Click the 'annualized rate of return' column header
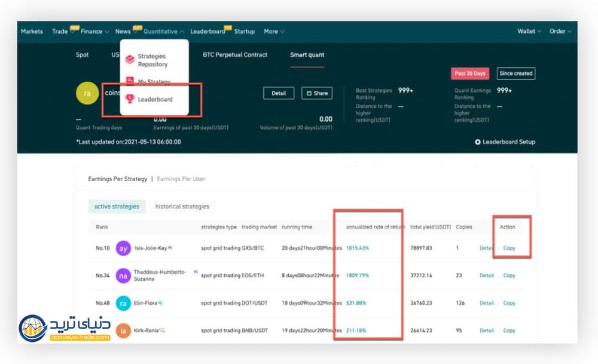 (x=376, y=227)
